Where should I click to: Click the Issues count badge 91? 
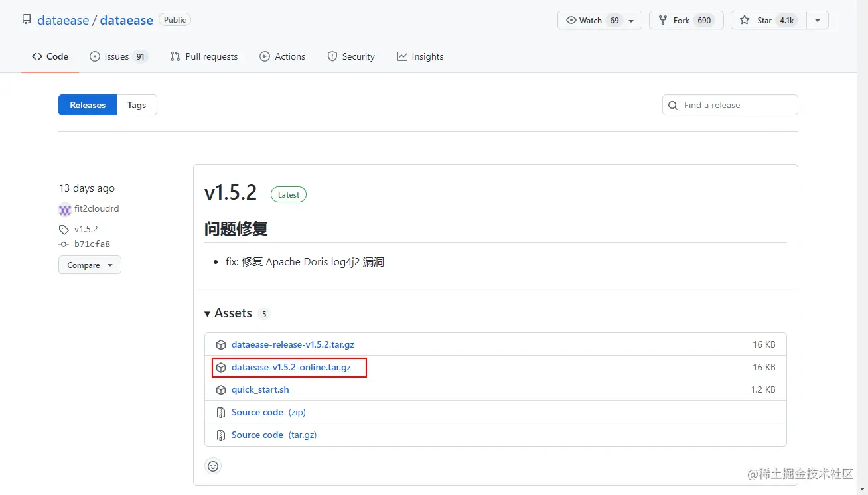(140, 56)
